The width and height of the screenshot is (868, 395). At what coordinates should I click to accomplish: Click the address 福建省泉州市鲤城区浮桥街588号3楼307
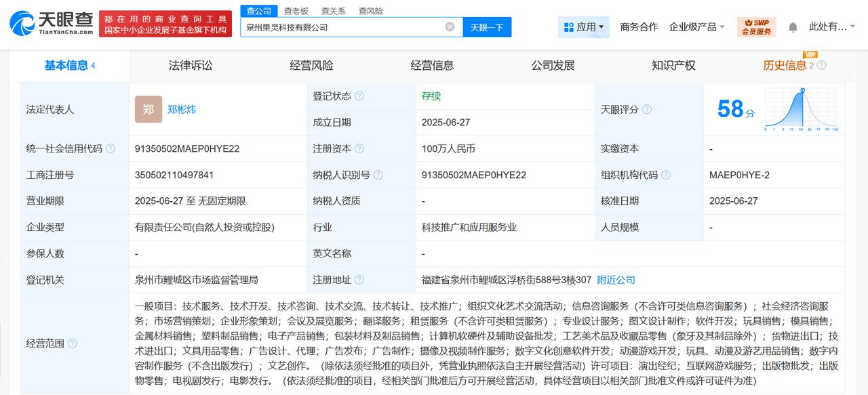pyautogui.click(x=507, y=280)
